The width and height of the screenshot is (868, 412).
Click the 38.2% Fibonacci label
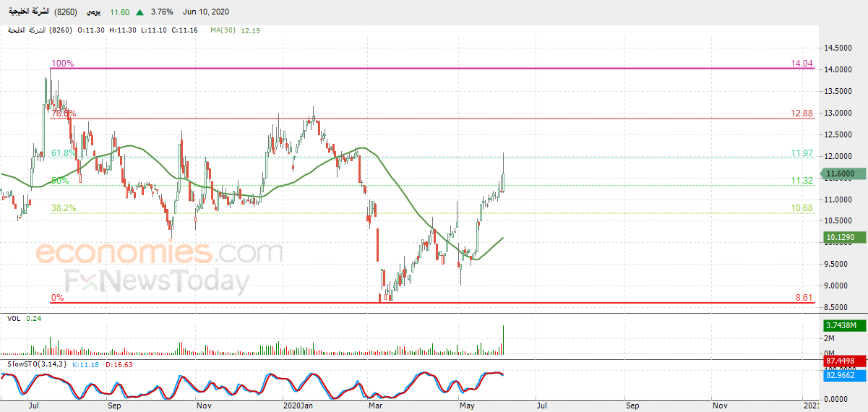[63, 208]
